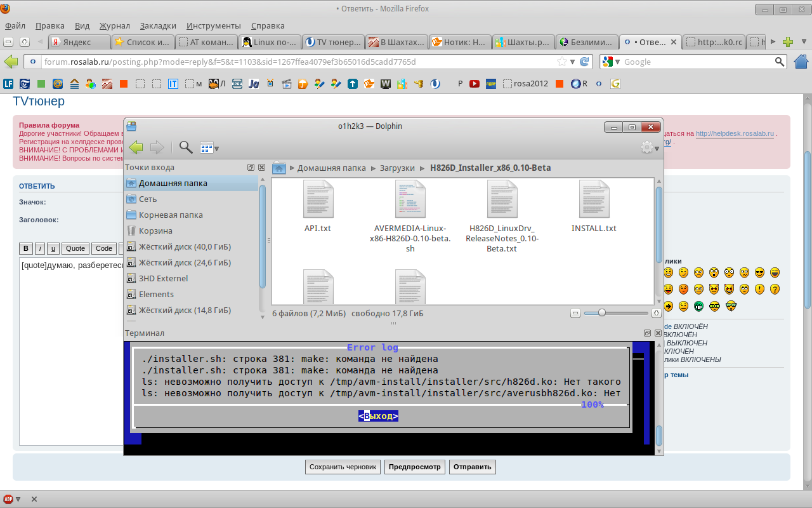Reload page using the address bar refresh icon

(x=584, y=62)
